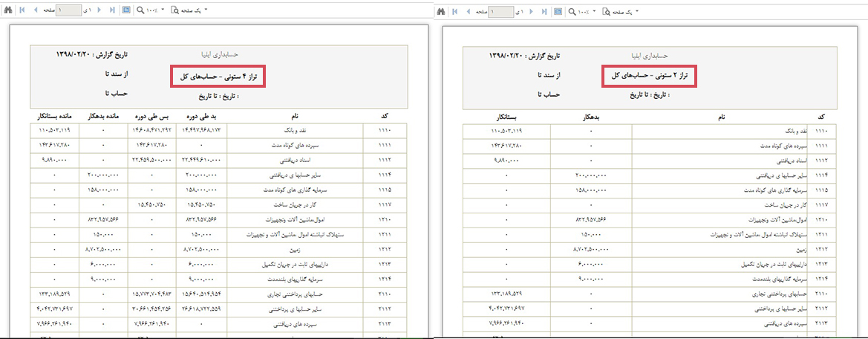This screenshot has height=339, width=868.
Task: Jump to last page in 4-column report
Action: point(112,10)
